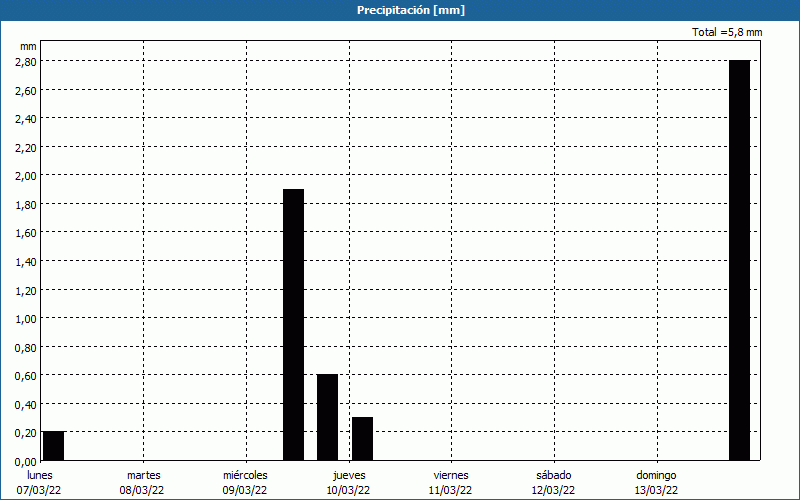The width and height of the screenshot is (800, 500).
Task: Click the martes day label
Action: tap(144, 476)
